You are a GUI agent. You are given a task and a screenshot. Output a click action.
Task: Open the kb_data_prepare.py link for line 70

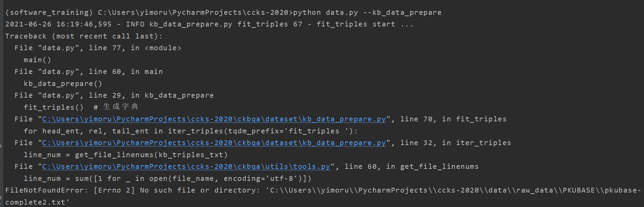214,119
